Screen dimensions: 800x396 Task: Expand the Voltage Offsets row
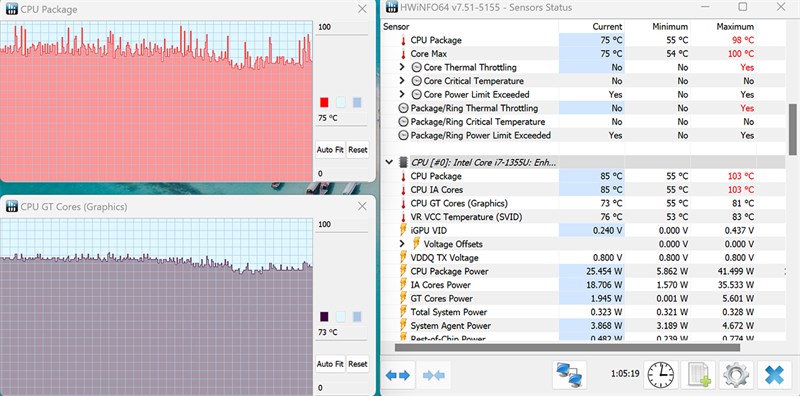[x=402, y=244]
